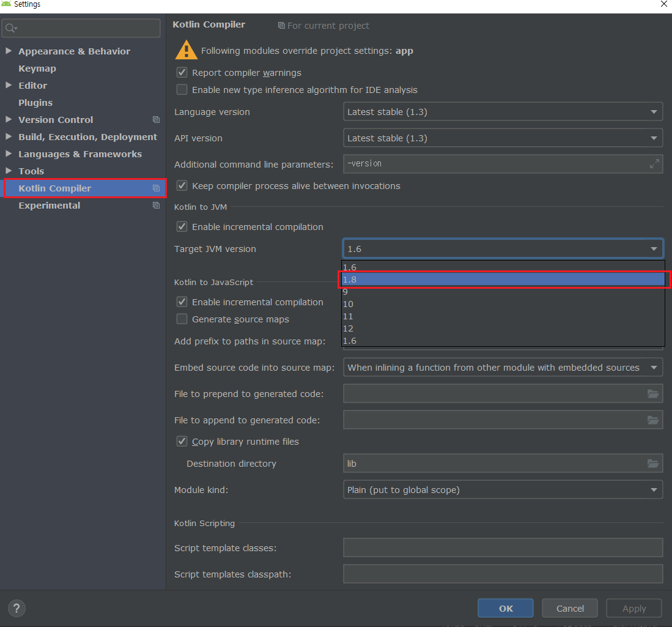Toggle Kotlin to JavaScript incremental compilation checkbox
This screenshot has height=627, width=672.
click(x=182, y=302)
